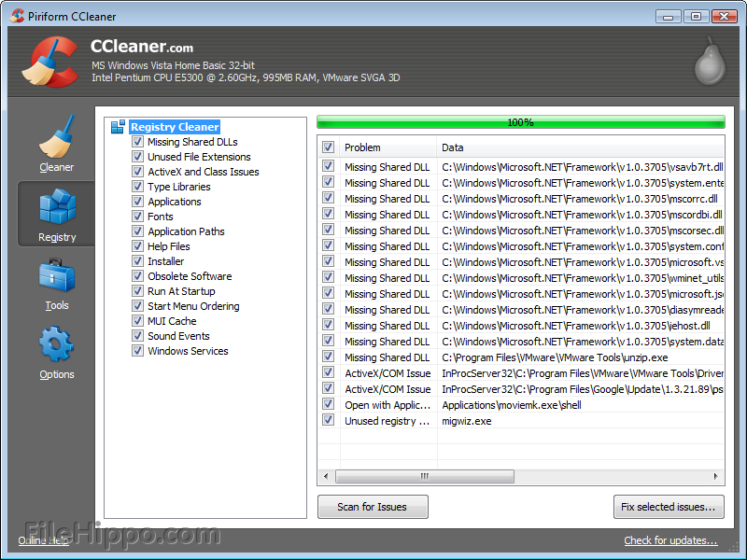Click the 100% scan progress bar
This screenshot has width=747, height=560.
tap(521, 122)
